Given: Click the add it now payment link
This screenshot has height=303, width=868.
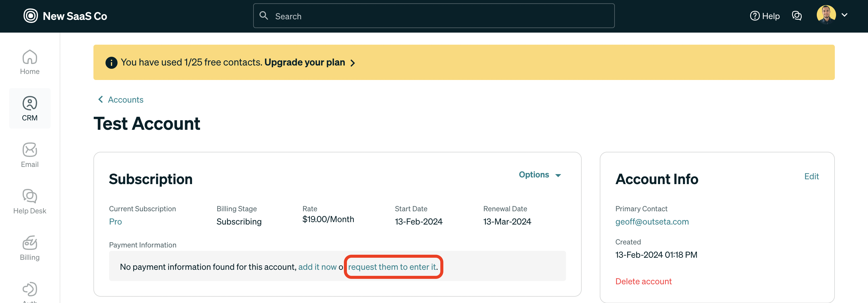Looking at the screenshot, I should click(x=317, y=266).
